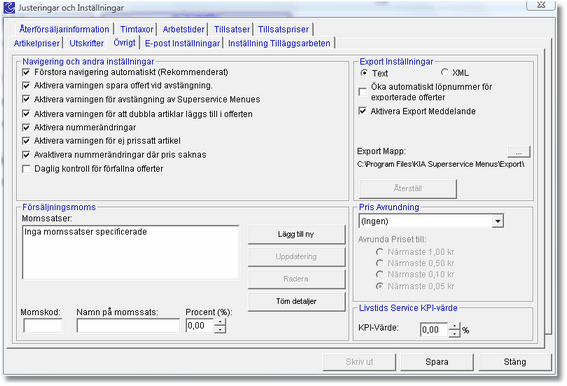Click the Export folder path text

[x=441, y=164]
